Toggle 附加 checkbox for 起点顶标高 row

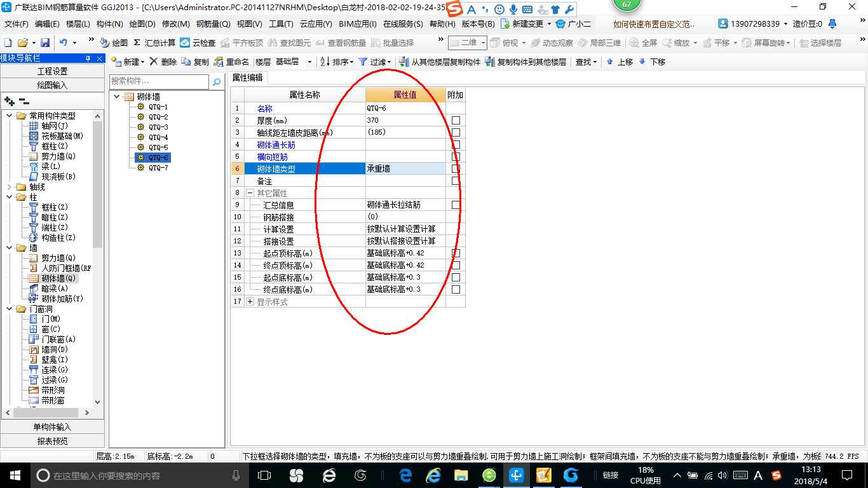click(x=456, y=253)
